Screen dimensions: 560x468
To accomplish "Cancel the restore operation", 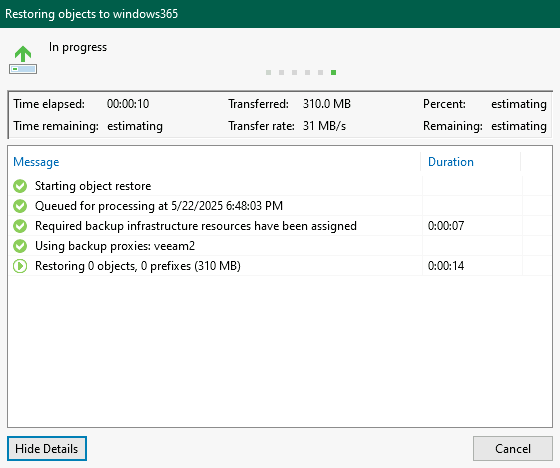I will tap(512, 448).
